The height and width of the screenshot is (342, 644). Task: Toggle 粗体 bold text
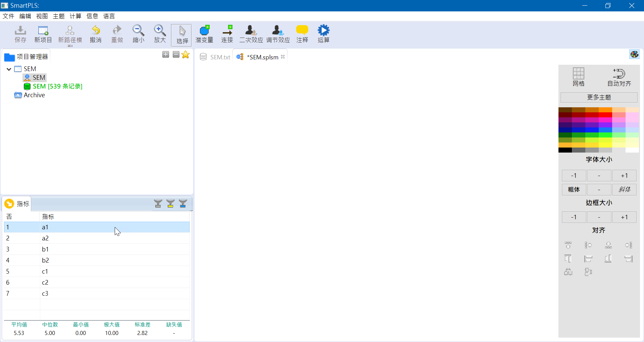(574, 189)
